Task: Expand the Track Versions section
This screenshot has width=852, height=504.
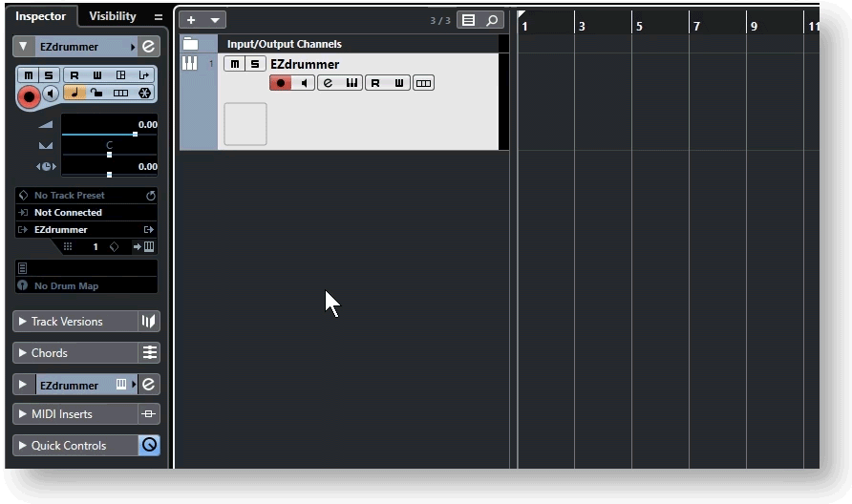Action: pos(23,322)
